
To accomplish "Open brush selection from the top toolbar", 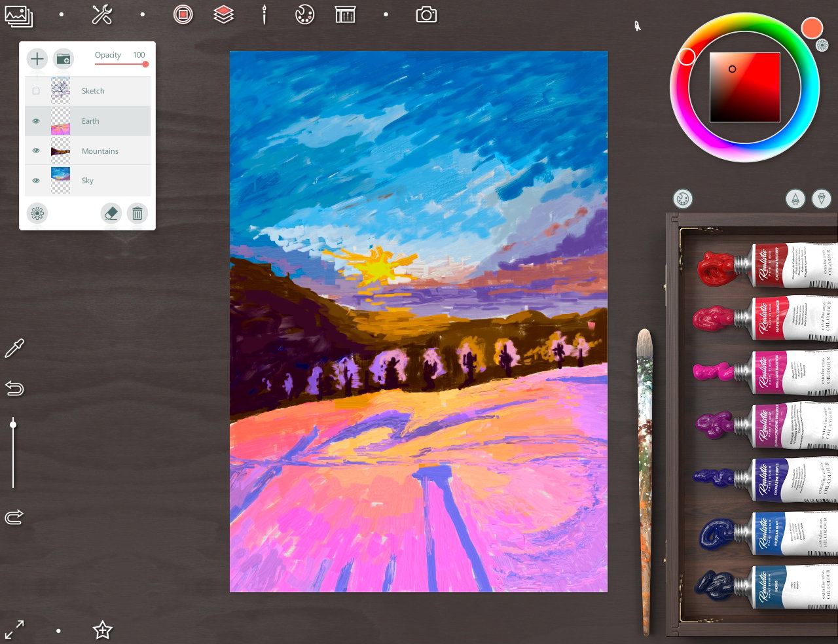I will [264, 14].
